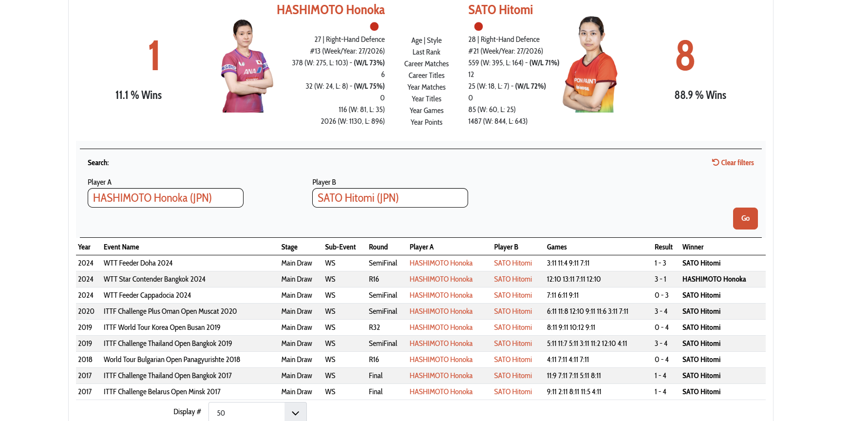
Task: Click the Clear filters link
Action: point(733,163)
